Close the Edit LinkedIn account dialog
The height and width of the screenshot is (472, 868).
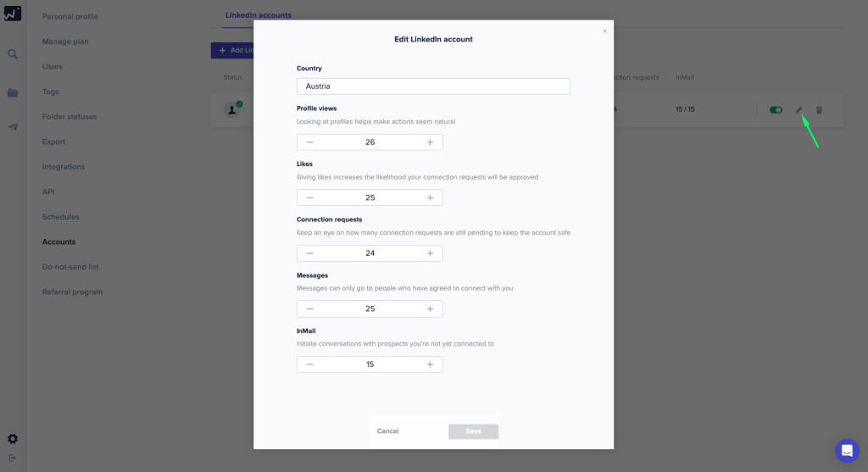point(604,31)
